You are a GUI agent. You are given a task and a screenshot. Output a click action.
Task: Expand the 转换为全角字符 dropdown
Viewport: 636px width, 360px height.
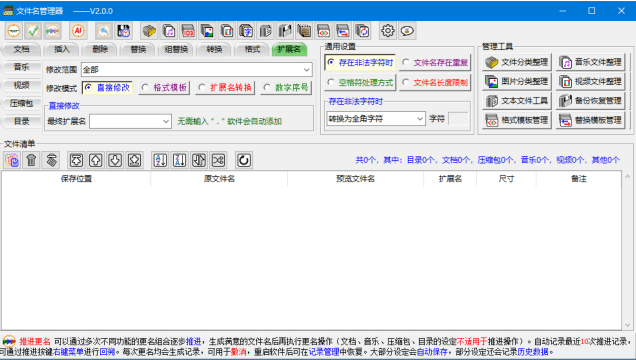click(x=376, y=119)
